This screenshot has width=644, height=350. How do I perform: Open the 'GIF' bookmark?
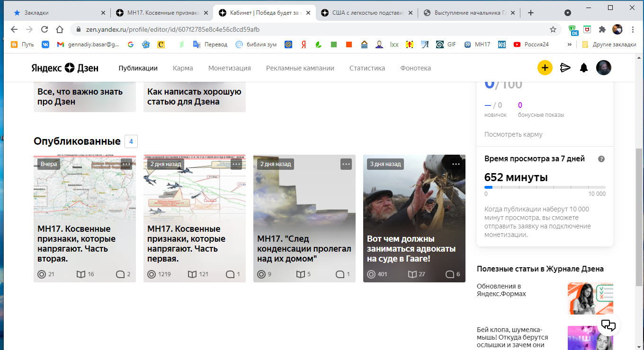[x=446, y=44]
